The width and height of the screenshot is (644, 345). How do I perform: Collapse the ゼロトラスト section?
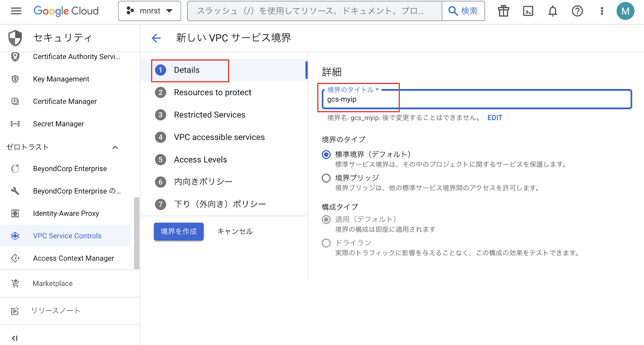pos(115,147)
